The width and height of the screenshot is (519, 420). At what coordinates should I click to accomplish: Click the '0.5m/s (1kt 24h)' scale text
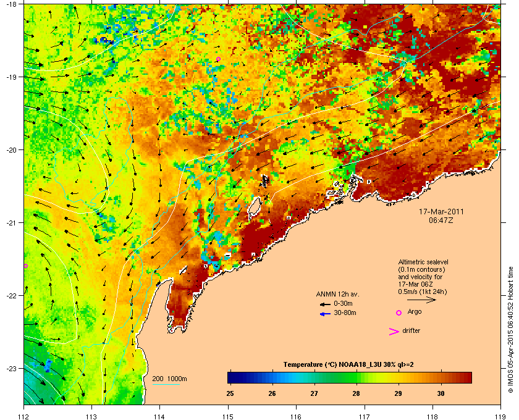point(423,292)
